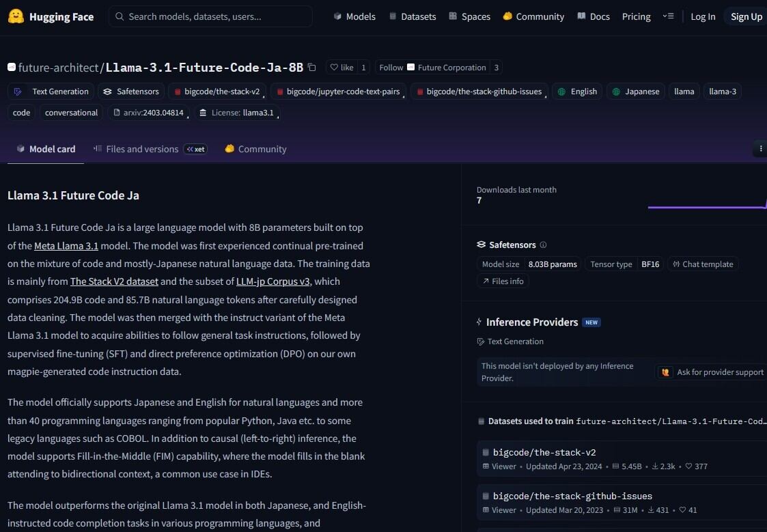Open the LLM-jp Corpus v3 link
This screenshot has width=767, height=532.
273,281
